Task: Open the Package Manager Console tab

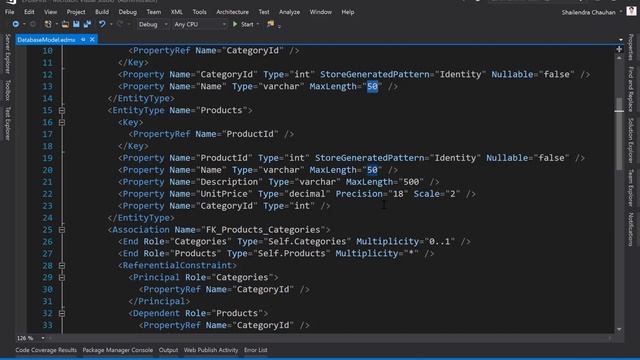Action: pos(118,350)
